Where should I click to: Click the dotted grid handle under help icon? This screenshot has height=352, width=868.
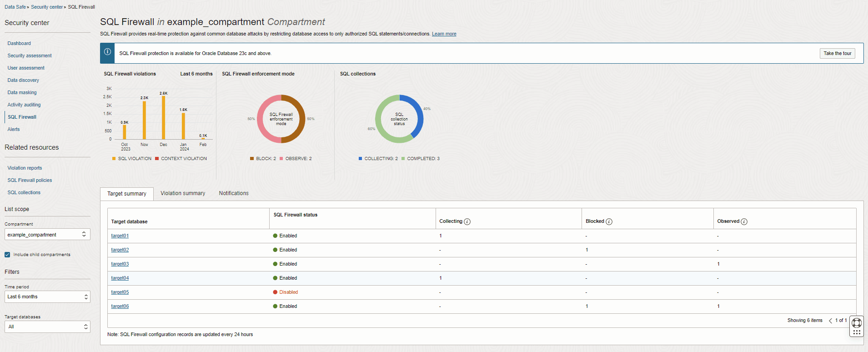(x=857, y=332)
